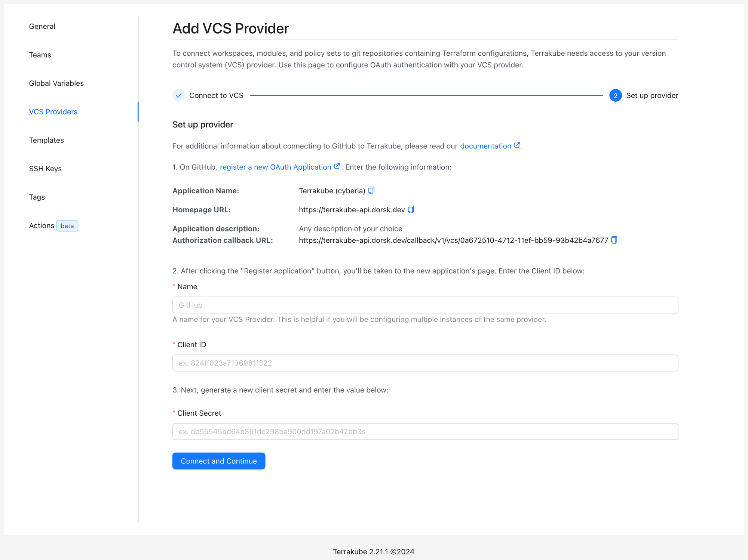Follow the register a new OAuth Application link
The width and height of the screenshot is (748, 560).
click(275, 167)
